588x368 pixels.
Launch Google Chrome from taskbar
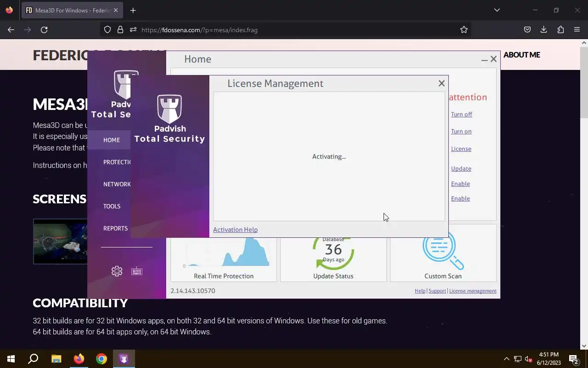click(102, 359)
